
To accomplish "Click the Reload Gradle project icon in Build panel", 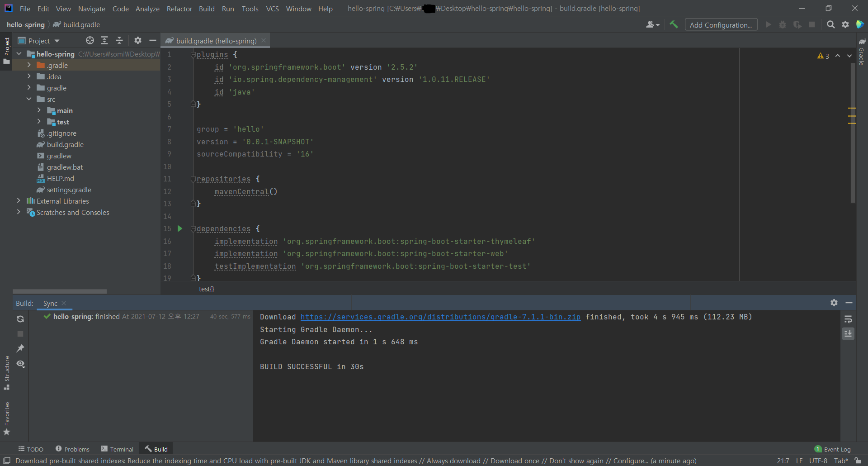I will click(20, 319).
